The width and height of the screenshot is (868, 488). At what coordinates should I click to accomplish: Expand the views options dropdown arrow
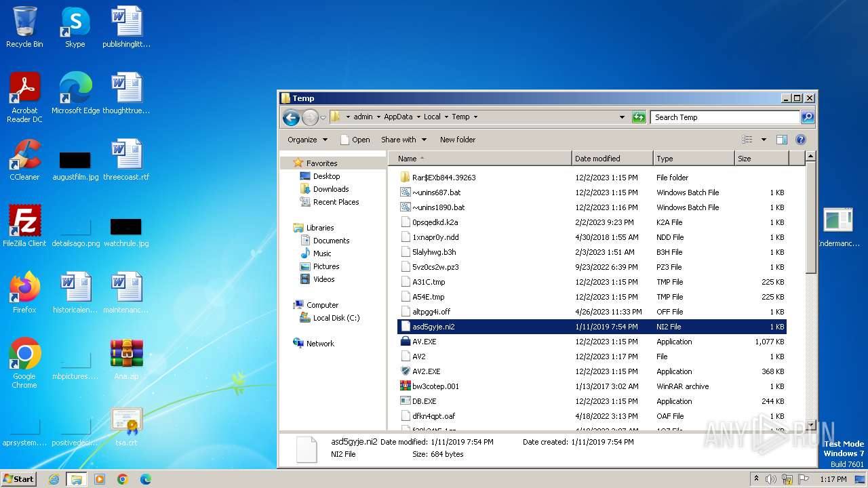coord(764,140)
